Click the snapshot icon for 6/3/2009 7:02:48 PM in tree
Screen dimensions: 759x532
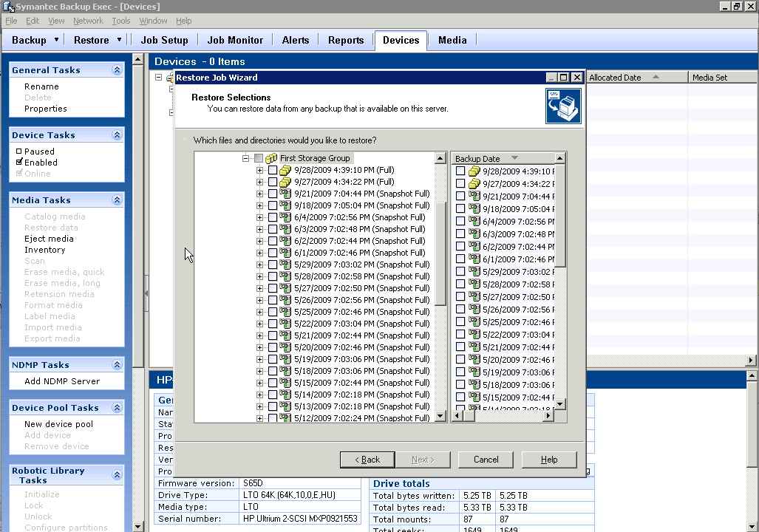point(285,229)
